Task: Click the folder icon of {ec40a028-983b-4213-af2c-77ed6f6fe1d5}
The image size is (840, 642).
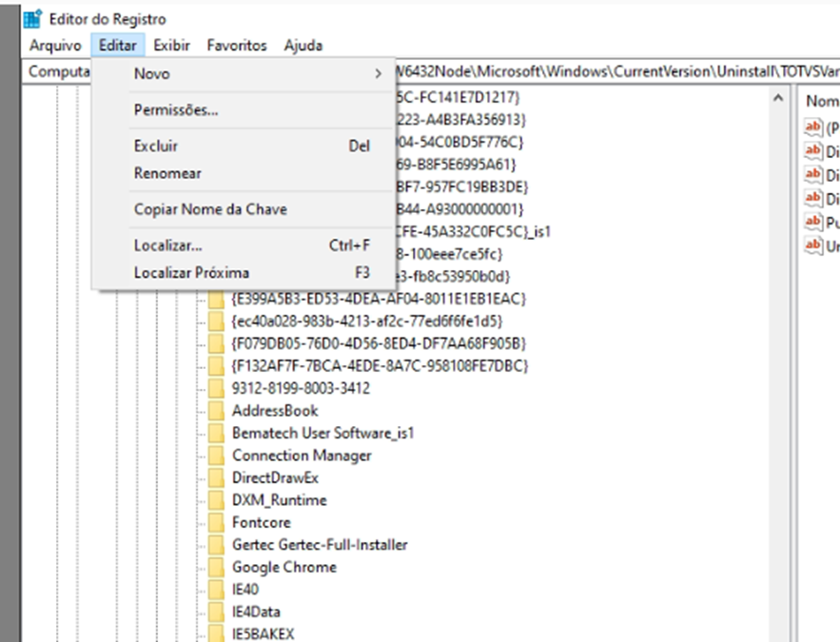Action: point(217,321)
